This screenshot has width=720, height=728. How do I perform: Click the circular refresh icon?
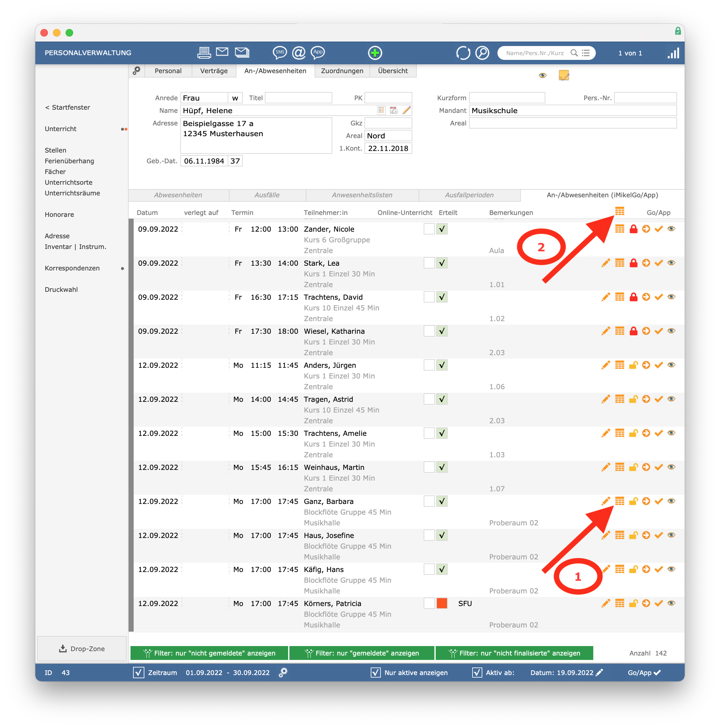(x=463, y=53)
